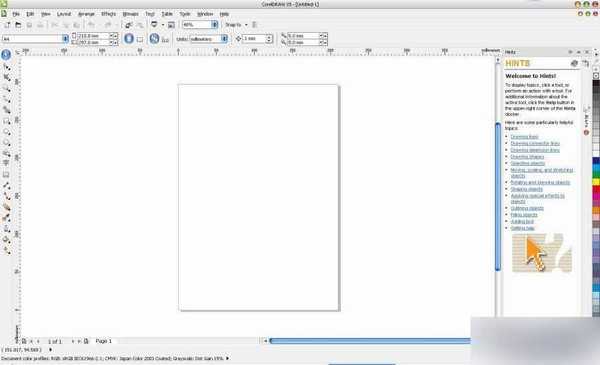Toggle apply layout to current page only
Image resolution: width=600 pixels, height=365 pixels.
coord(165,39)
